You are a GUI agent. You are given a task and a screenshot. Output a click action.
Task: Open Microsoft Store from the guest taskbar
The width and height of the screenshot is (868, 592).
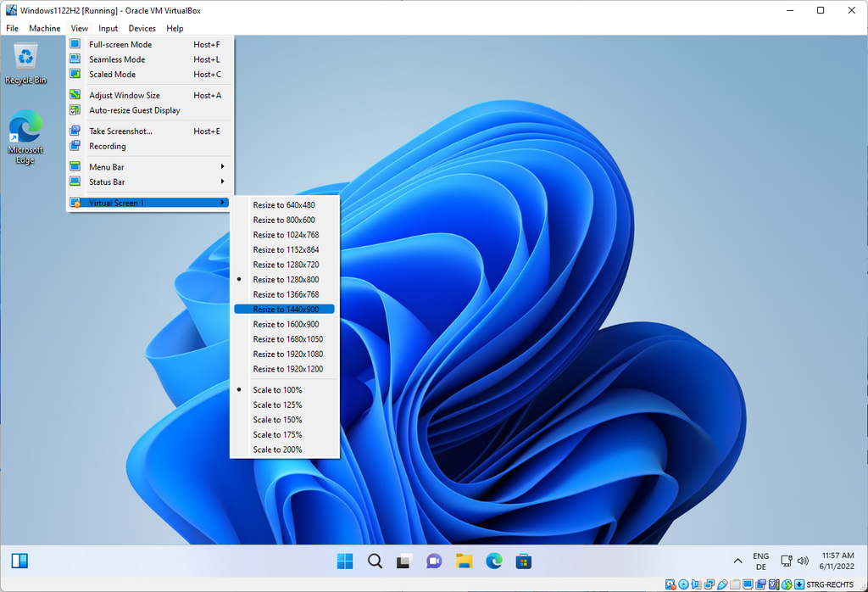click(524, 561)
